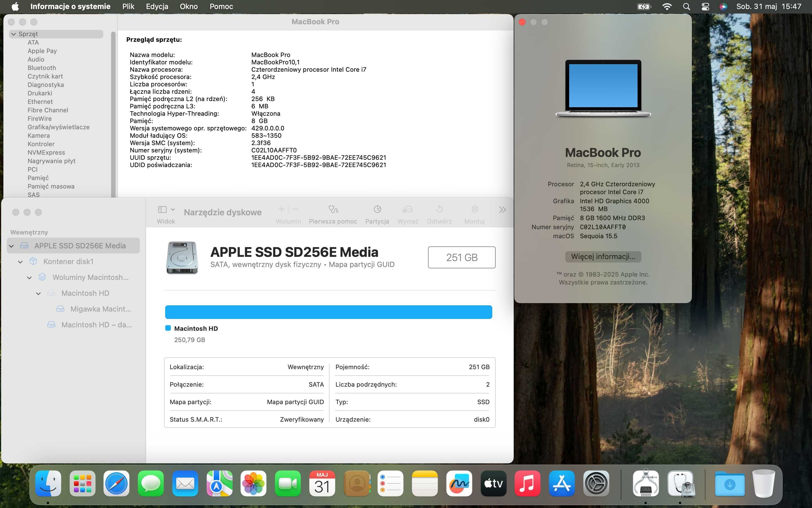Open Calendar from the Dock
This screenshot has height=508, width=812.
tap(322, 483)
